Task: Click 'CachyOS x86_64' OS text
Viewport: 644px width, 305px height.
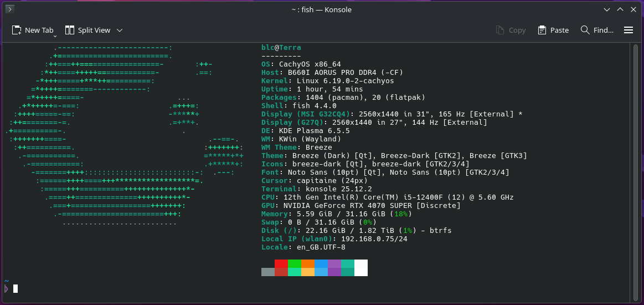Action: tap(310, 64)
